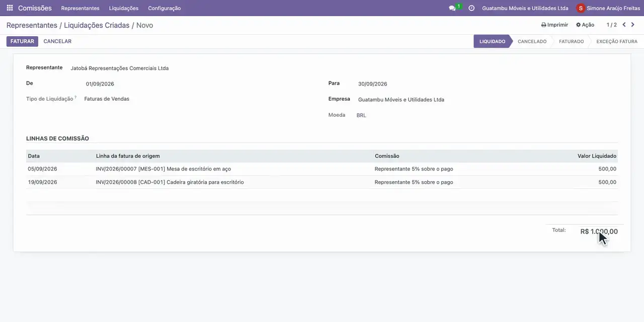Click the commission cell in the 19/09/2026 row
644x322 pixels.
click(x=414, y=182)
